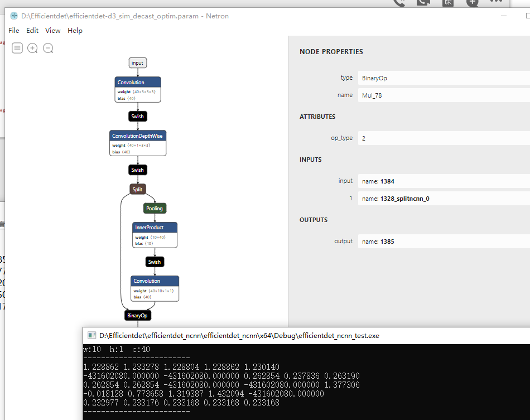The image size is (530, 420).
Task: Select the BinaryOp node at the graph bottom
Action: point(137,315)
